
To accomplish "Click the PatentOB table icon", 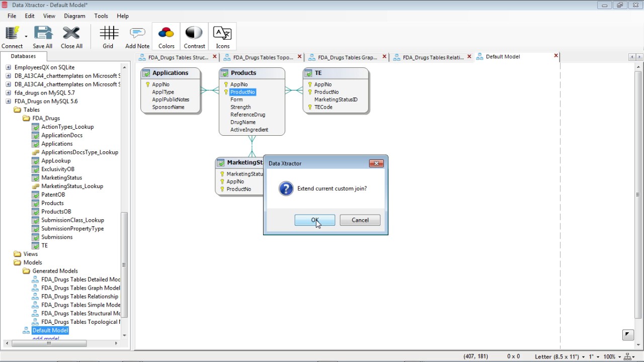I will pos(35,195).
